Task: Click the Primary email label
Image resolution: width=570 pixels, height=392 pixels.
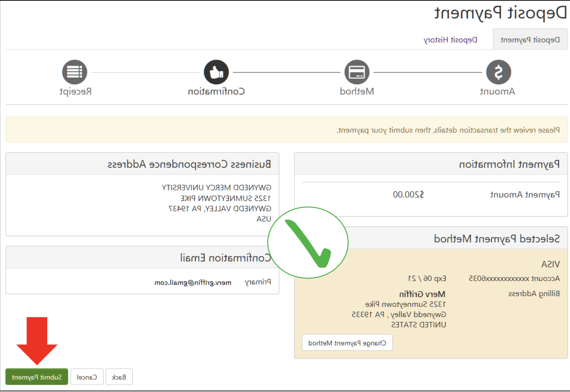Action: pos(258,282)
